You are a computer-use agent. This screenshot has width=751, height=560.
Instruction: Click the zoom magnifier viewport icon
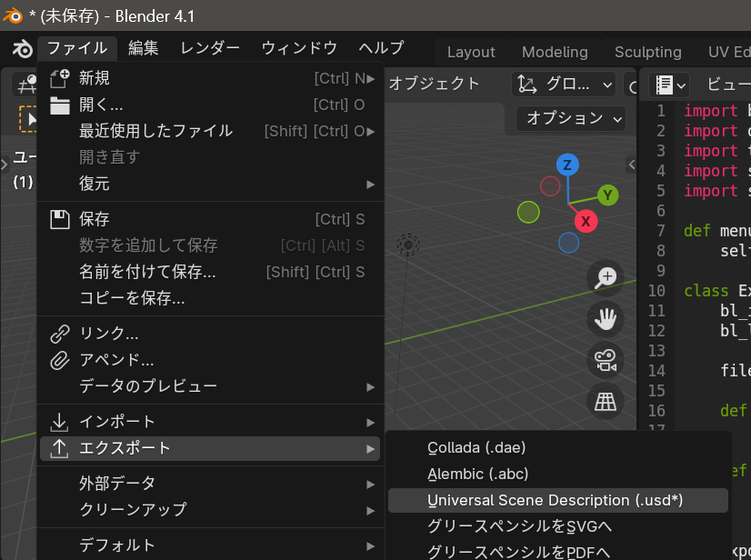click(x=606, y=278)
